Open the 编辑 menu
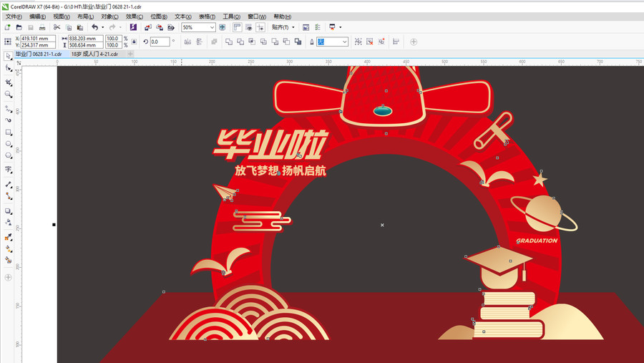 pos(37,16)
